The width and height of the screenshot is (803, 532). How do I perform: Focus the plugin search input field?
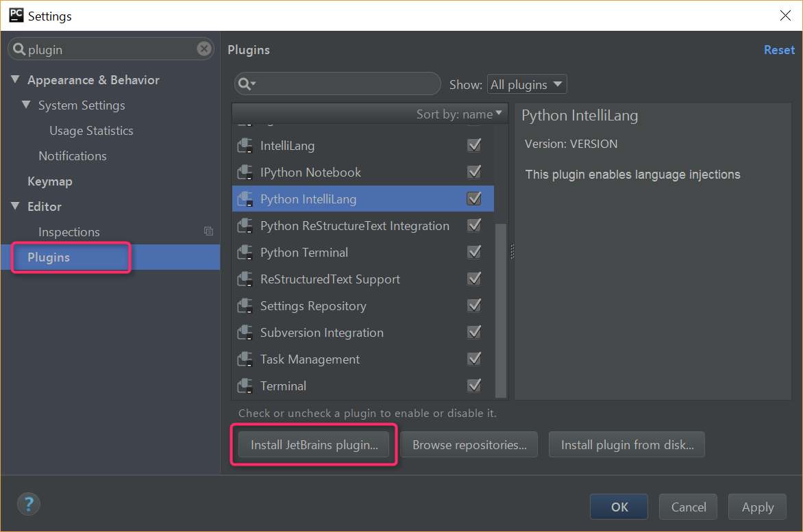click(x=338, y=84)
